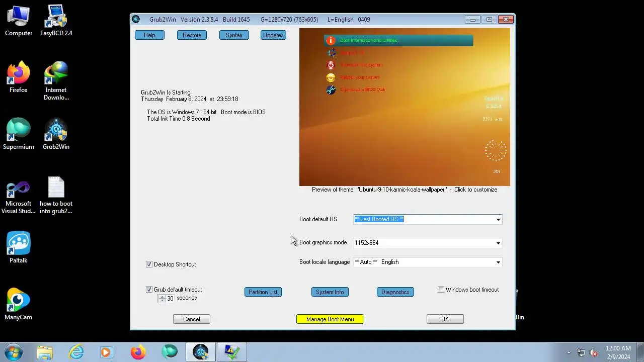Select the Firefox desktop shortcut
Viewport: 644px width, 362px height.
coord(19,78)
